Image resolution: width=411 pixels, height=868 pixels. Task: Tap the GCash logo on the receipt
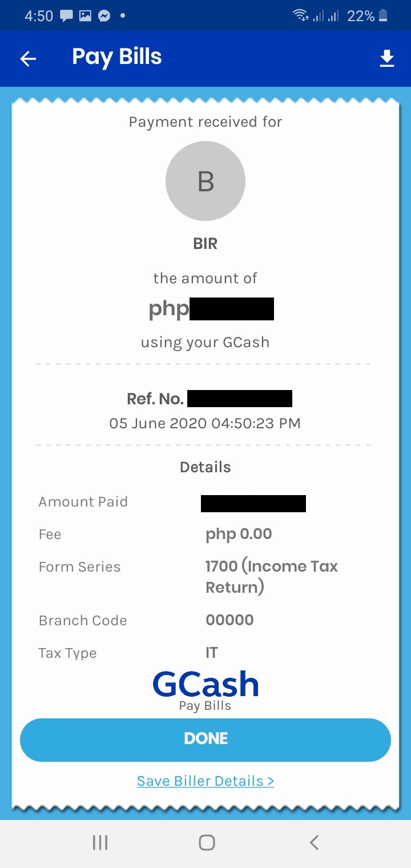(x=205, y=683)
